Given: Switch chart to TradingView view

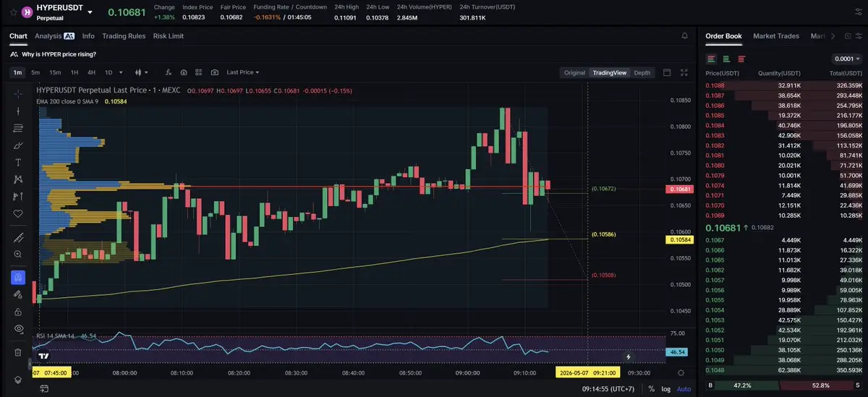Looking at the screenshot, I should (609, 72).
